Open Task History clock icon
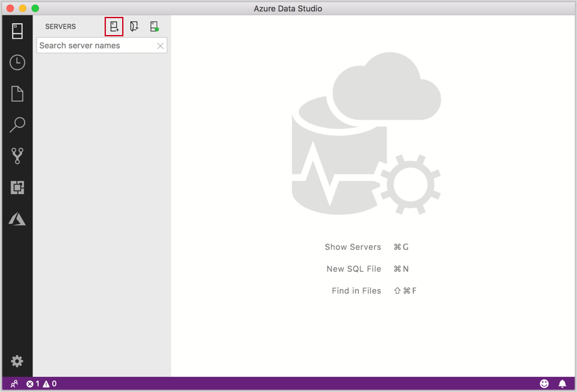The image size is (577, 392). [x=18, y=63]
